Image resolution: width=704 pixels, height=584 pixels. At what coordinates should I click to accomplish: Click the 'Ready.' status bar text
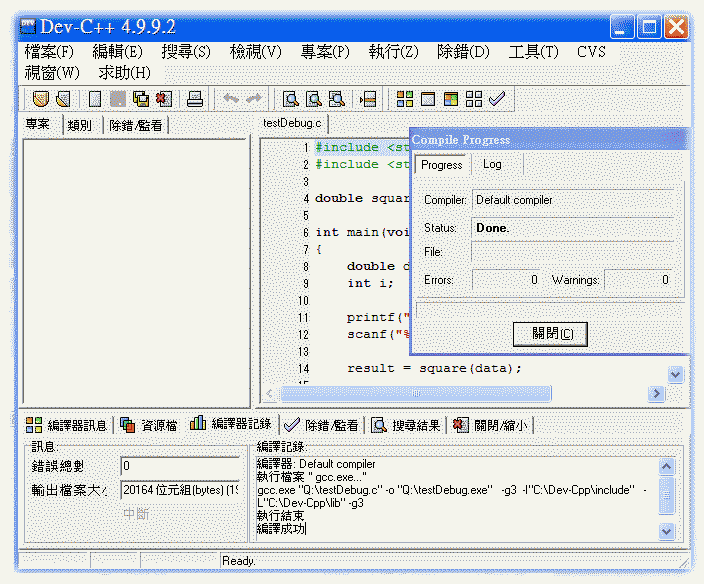pos(238,561)
